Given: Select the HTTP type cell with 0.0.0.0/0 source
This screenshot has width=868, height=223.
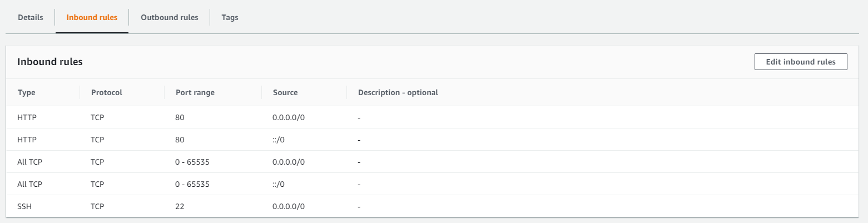Looking at the screenshot, I should pyautogui.click(x=27, y=117).
